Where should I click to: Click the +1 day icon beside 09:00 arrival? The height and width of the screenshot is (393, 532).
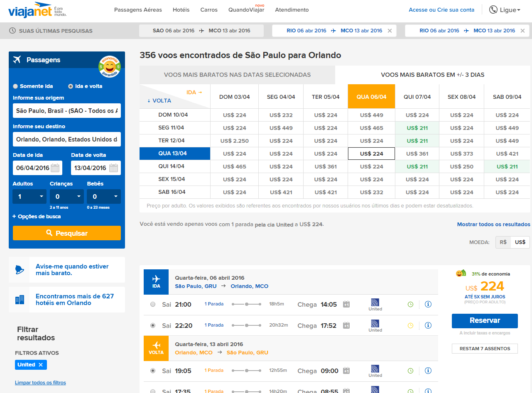tap(346, 371)
